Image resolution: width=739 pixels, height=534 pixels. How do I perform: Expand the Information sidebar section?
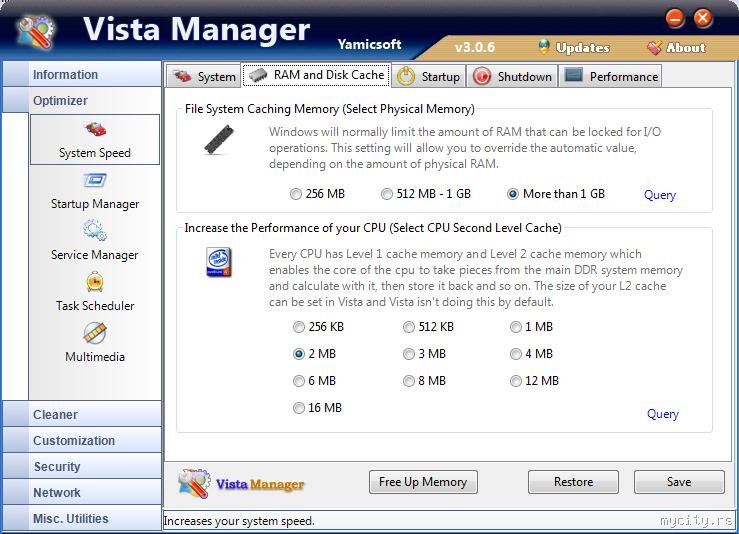[82, 74]
